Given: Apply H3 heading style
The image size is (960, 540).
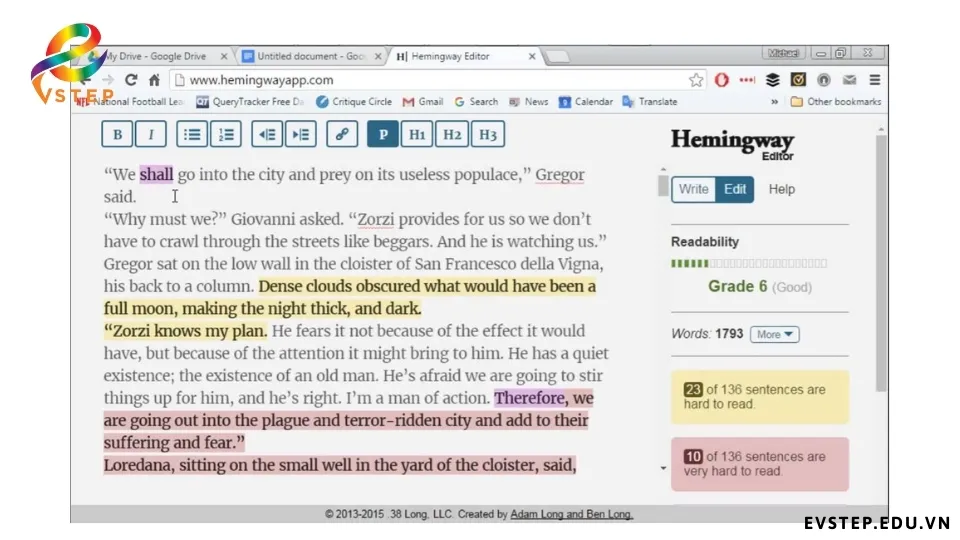Looking at the screenshot, I should click(x=487, y=135).
